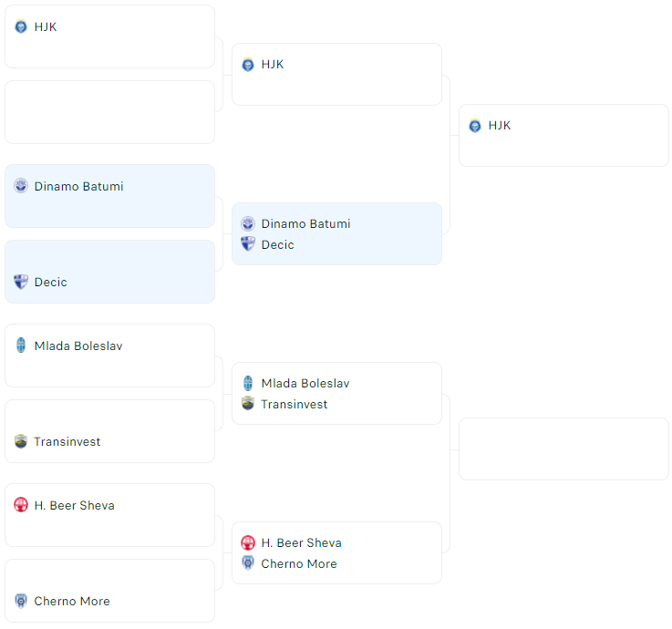
Task: Open Cherno More from its first-round card
Action: [x=72, y=601]
